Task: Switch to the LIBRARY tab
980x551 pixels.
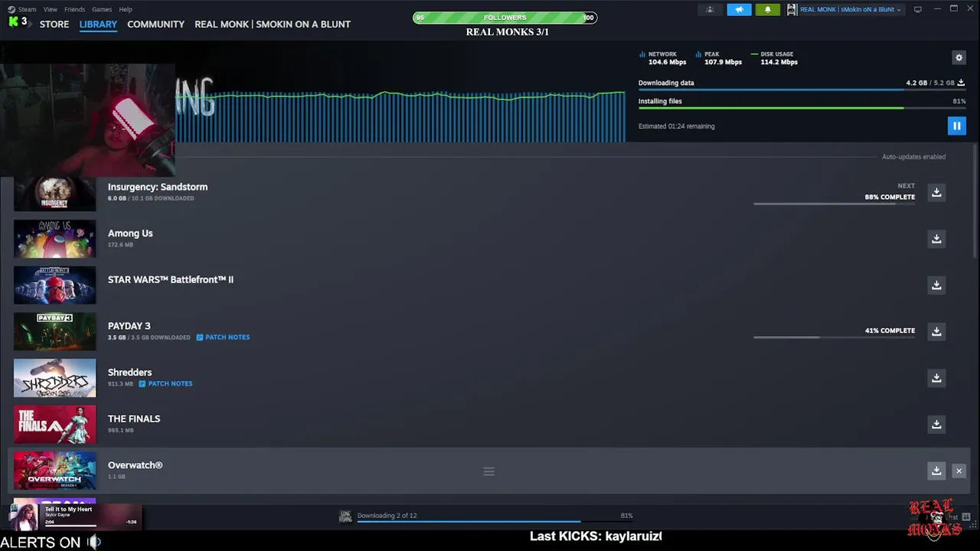Action: [98, 24]
